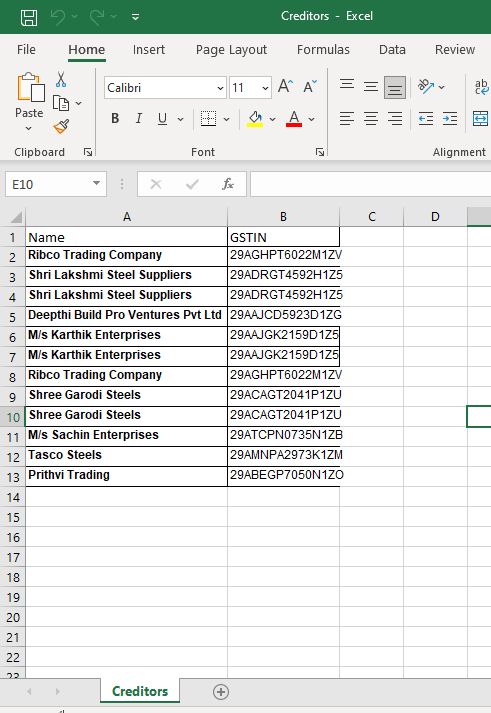This screenshot has height=713, width=491.
Task: Click into the formula bar input
Action: [x=371, y=184]
